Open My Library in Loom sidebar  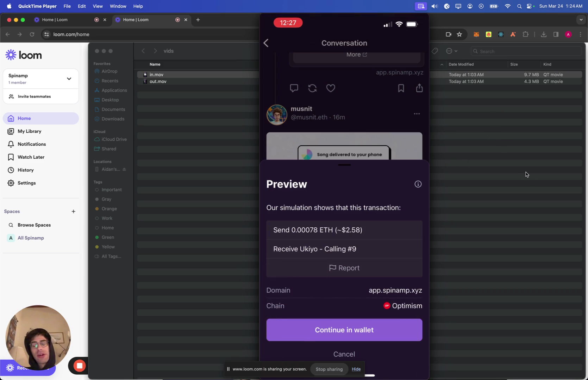point(41,131)
